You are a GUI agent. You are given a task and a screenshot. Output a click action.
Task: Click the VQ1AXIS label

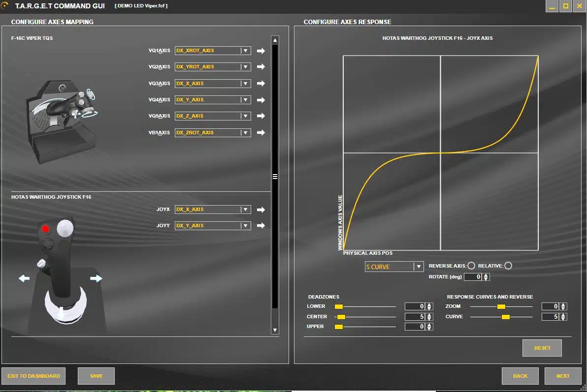(159, 51)
